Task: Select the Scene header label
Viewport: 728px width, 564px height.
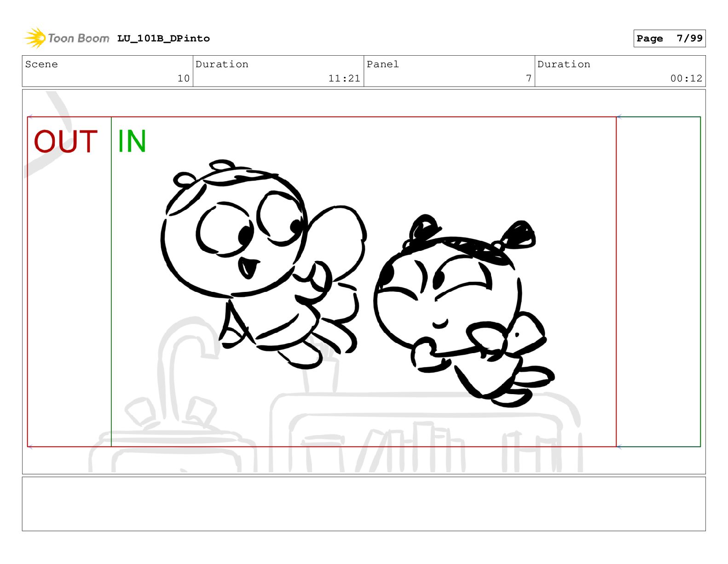Action: pyautogui.click(x=41, y=64)
